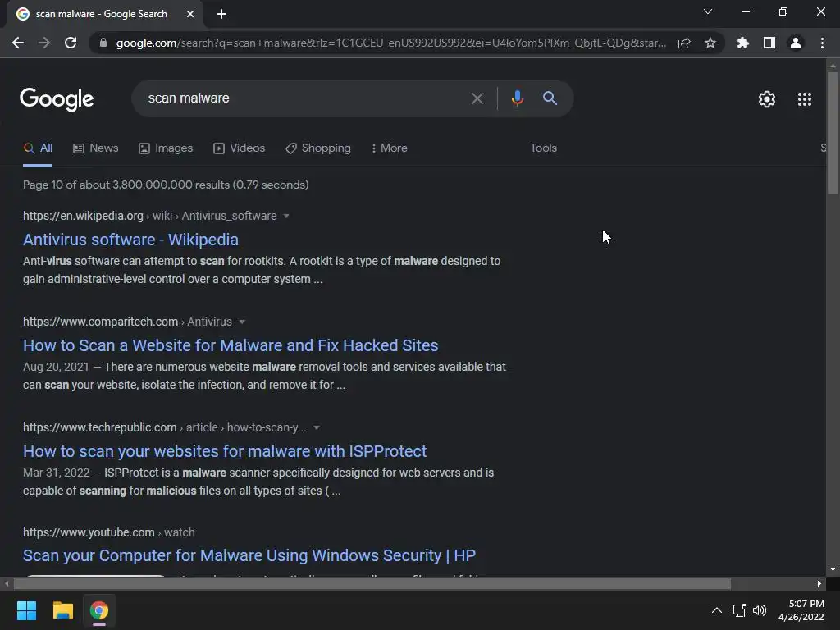Open the network status tray icon

740,610
